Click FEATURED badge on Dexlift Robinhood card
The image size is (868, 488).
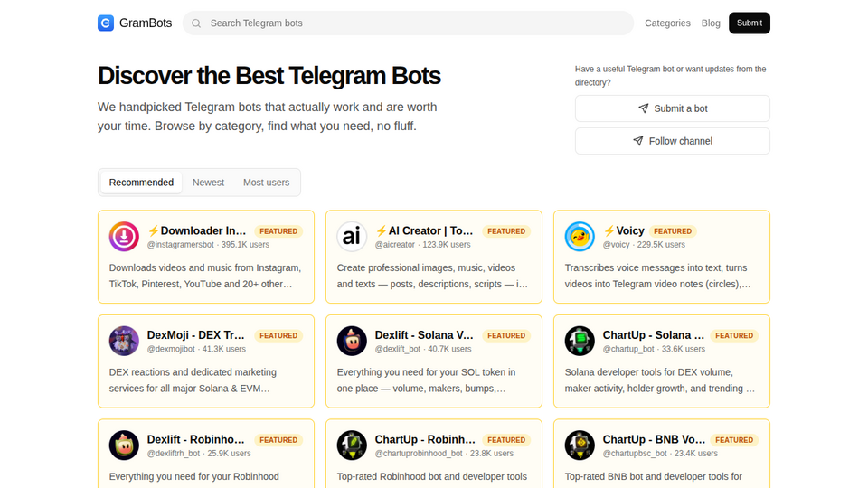click(278, 440)
